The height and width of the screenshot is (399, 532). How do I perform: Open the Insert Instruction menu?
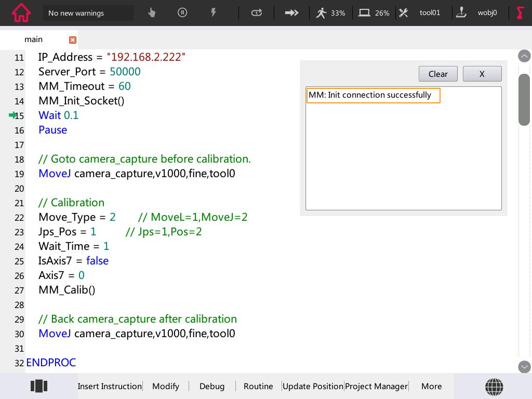click(110, 386)
